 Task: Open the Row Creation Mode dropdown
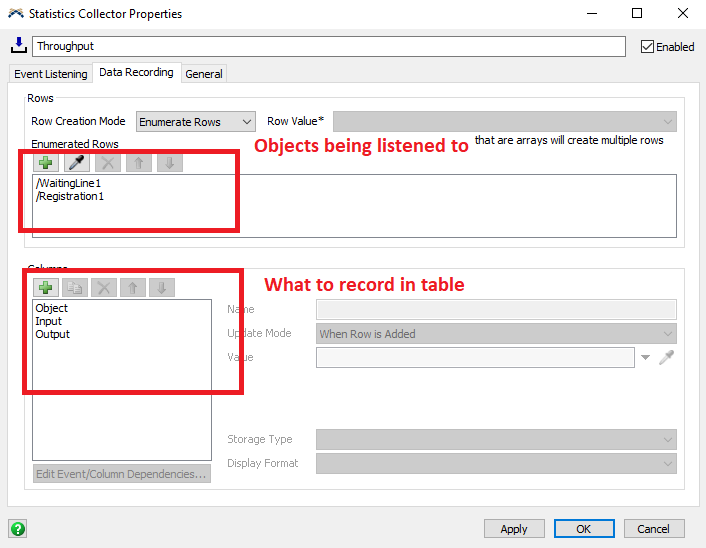(x=196, y=122)
